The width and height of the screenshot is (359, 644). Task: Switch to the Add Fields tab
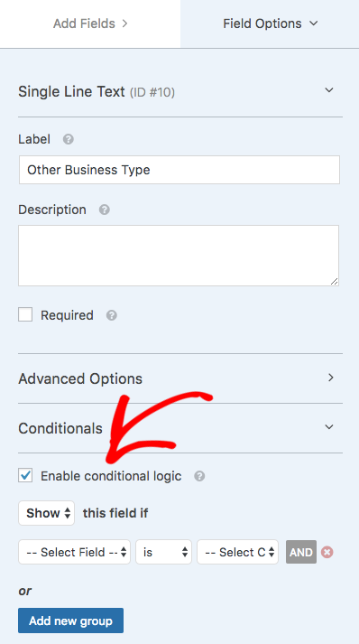pyautogui.click(x=90, y=23)
